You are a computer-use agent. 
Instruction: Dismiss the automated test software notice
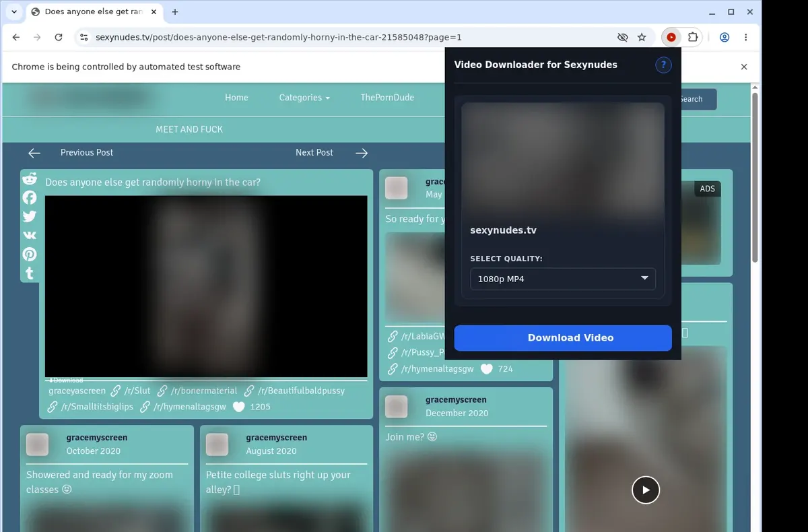pos(744,67)
